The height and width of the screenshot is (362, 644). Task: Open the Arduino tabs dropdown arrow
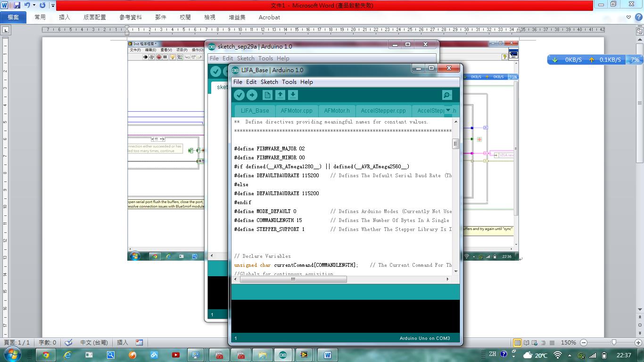point(448,110)
